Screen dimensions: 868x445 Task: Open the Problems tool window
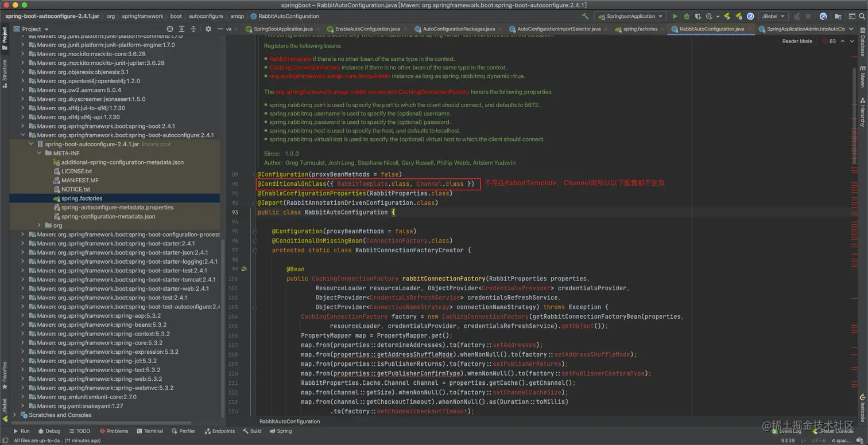[x=114, y=431]
